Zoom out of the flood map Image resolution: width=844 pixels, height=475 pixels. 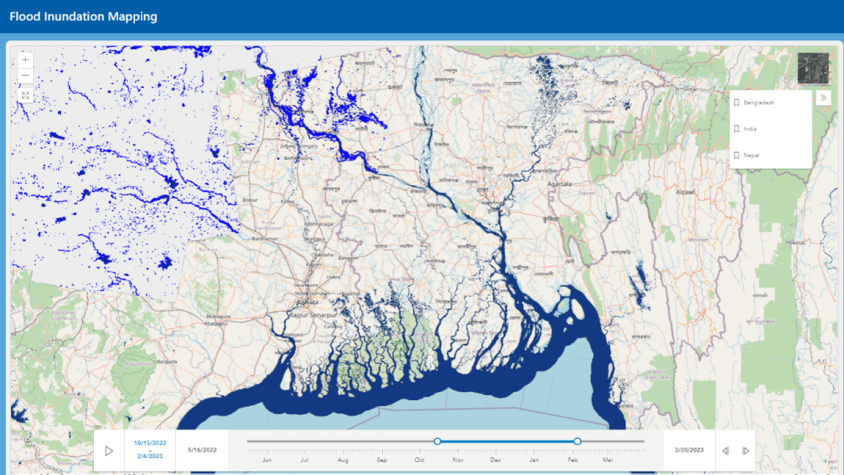(26, 77)
